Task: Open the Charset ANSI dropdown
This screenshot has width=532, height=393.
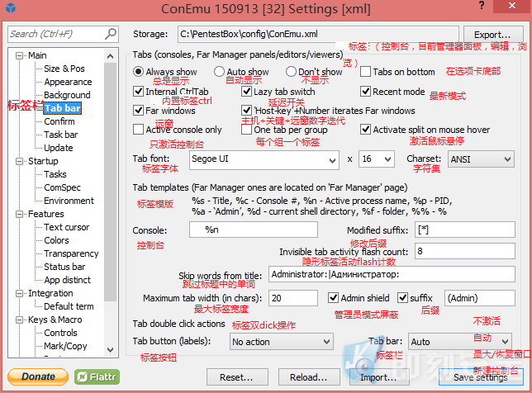Action: pos(481,159)
